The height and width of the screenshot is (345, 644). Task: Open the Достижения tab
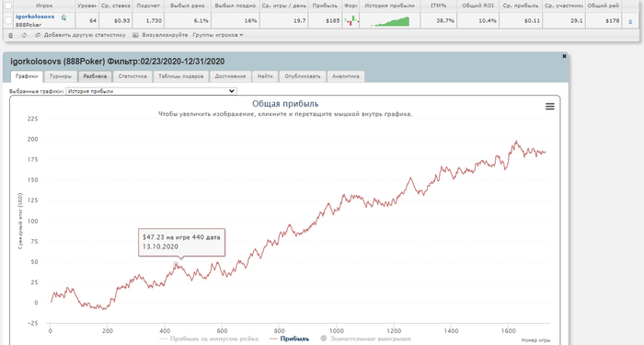(230, 76)
